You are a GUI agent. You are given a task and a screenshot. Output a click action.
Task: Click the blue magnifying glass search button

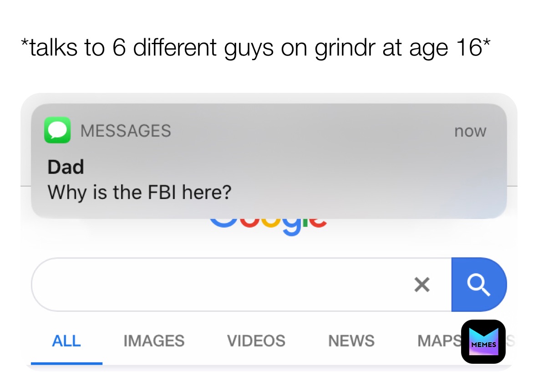[x=479, y=285]
